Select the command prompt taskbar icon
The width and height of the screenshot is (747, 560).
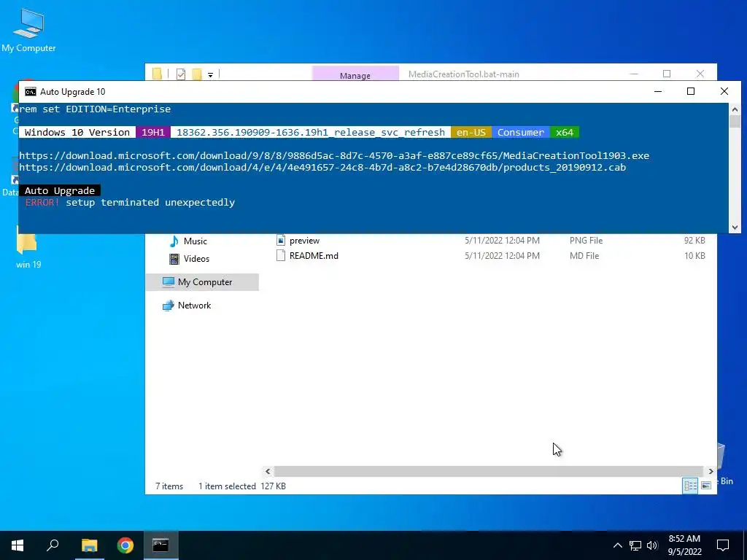[x=160, y=545]
